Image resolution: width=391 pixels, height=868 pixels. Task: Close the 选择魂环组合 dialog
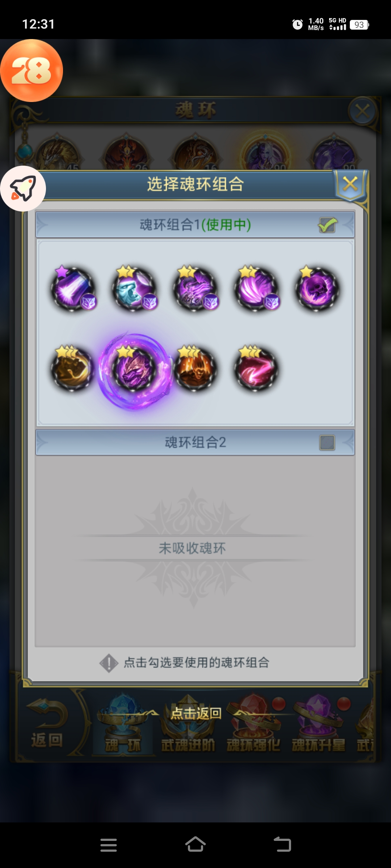tap(350, 184)
